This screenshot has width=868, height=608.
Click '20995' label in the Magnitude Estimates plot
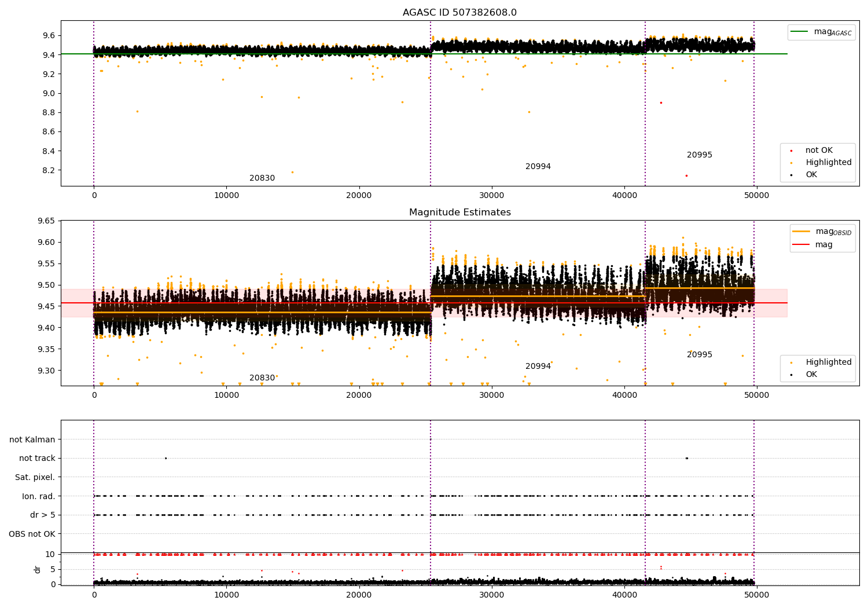click(x=700, y=355)
